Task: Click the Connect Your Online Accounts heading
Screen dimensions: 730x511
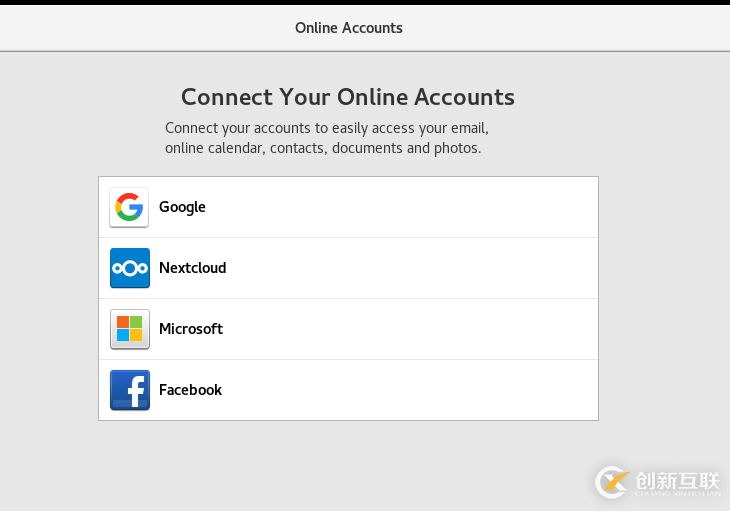Action: (x=347, y=97)
